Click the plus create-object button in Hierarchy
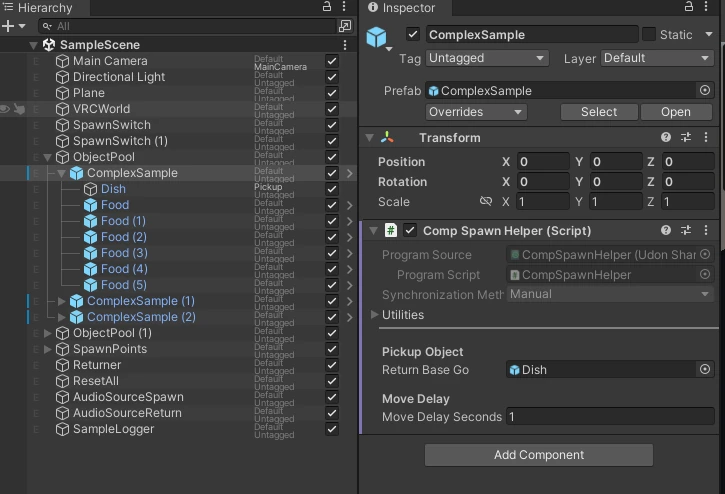The width and height of the screenshot is (725, 494). click(x=8, y=26)
